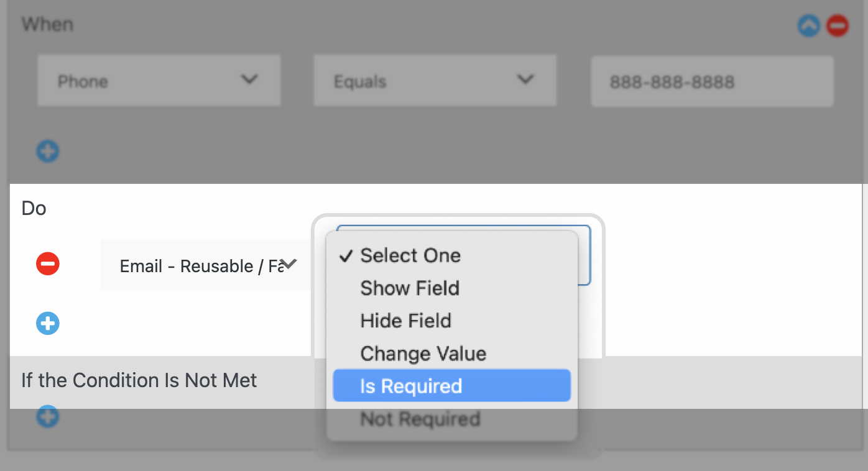Delete the Email action row in Do

pos(48,264)
